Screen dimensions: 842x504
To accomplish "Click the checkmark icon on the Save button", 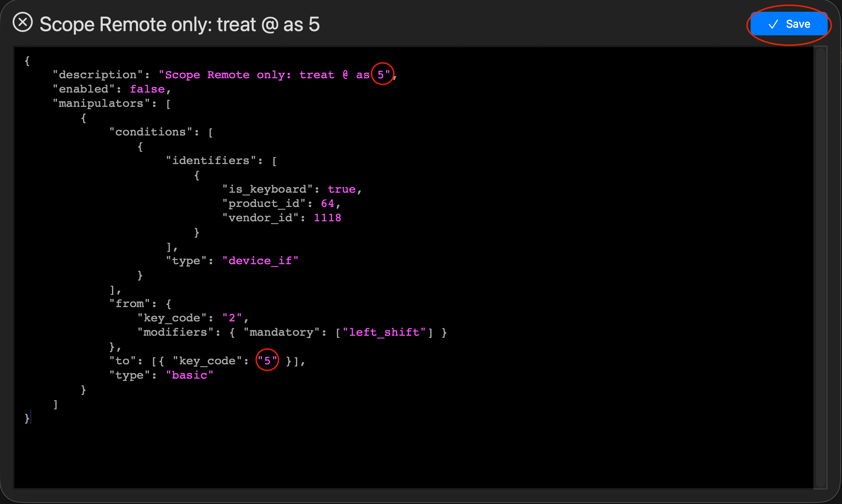I will point(773,24).
